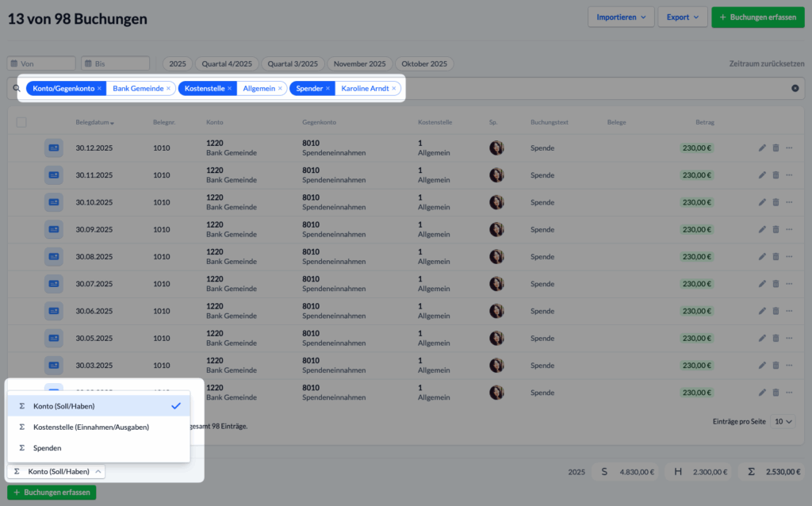Click the donor avatar in 30.08.2025 row
The height and width of the screenshot is (506, 812).
tap(497, 256)
